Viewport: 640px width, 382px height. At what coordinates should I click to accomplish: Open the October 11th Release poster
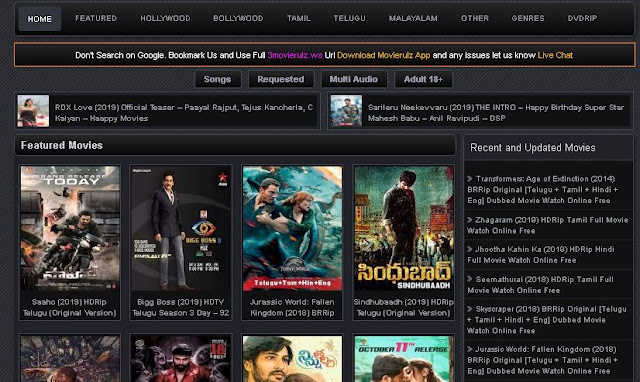[404, 359]
